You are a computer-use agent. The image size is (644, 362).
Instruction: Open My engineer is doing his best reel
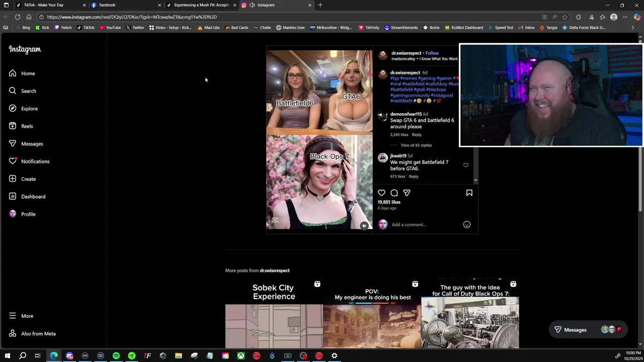click(x=372, y=314)
